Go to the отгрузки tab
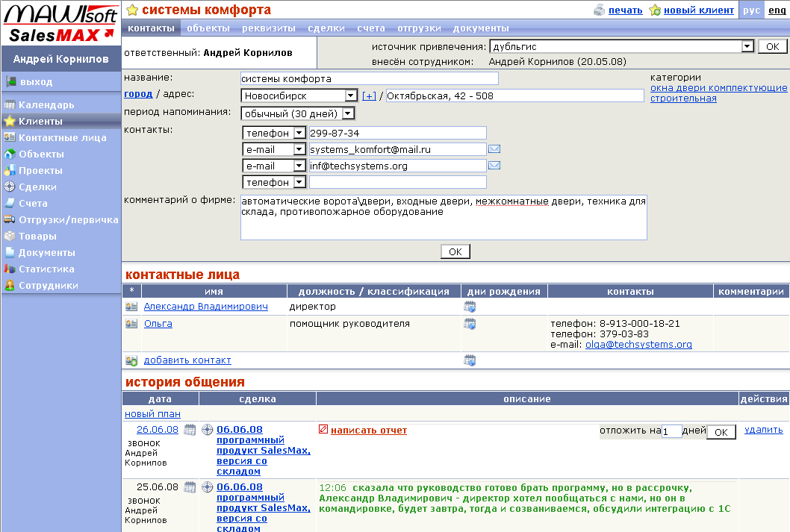790x532 pixels. tap(419, 28)
